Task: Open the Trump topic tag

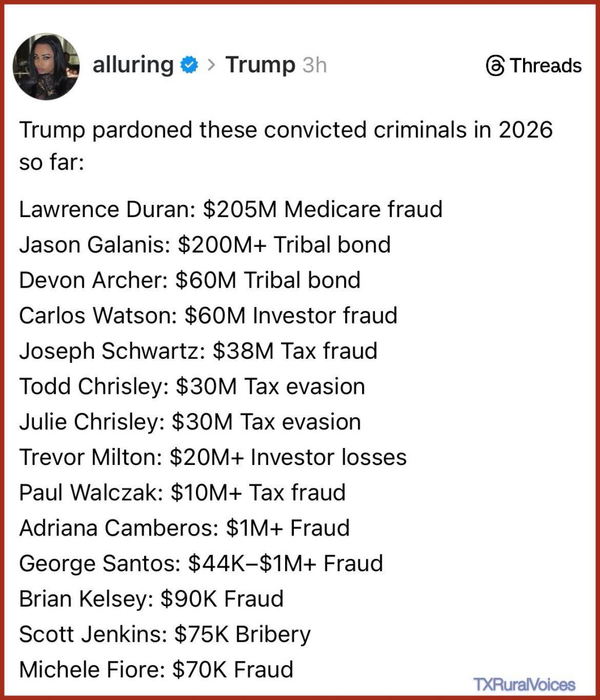Action: [260, 65]
